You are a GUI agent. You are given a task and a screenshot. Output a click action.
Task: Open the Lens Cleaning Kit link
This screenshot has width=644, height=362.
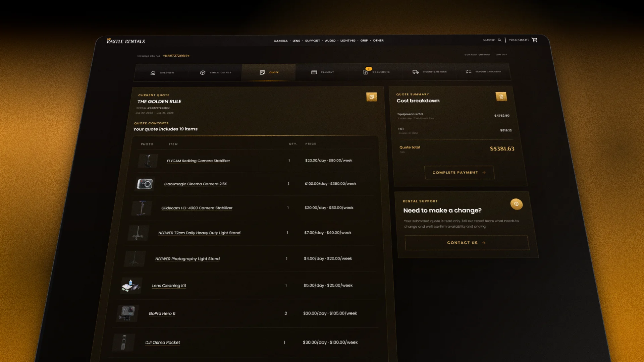[169, 286]
